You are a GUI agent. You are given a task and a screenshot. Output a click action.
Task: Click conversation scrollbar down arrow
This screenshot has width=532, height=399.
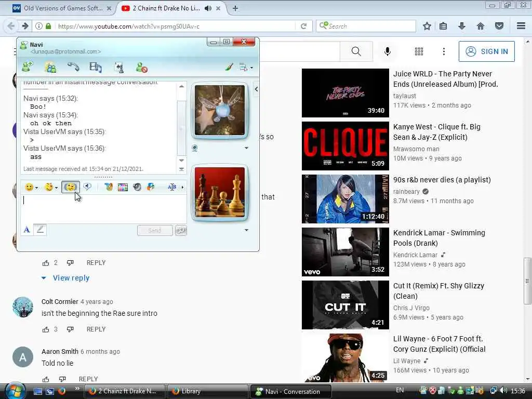(181, 160)
